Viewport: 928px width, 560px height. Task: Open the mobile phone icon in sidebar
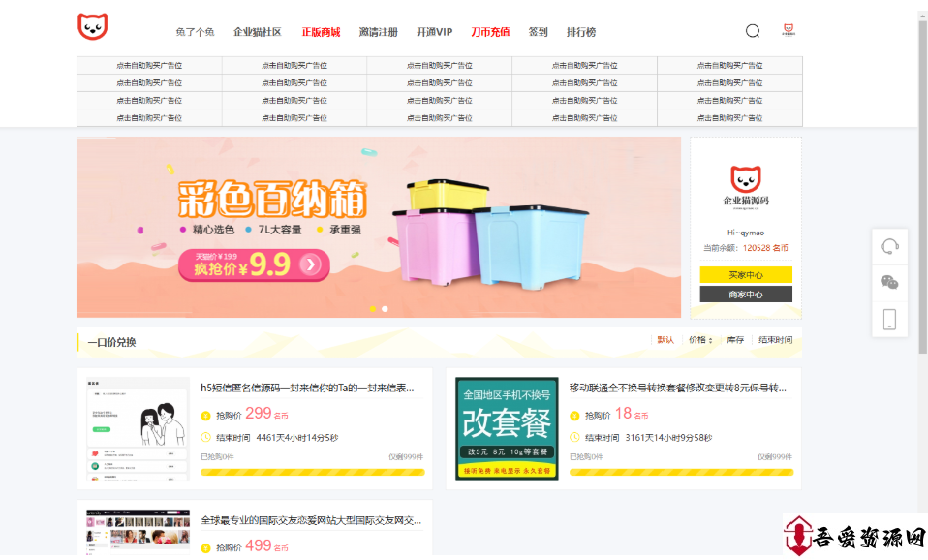click(889, 319)
